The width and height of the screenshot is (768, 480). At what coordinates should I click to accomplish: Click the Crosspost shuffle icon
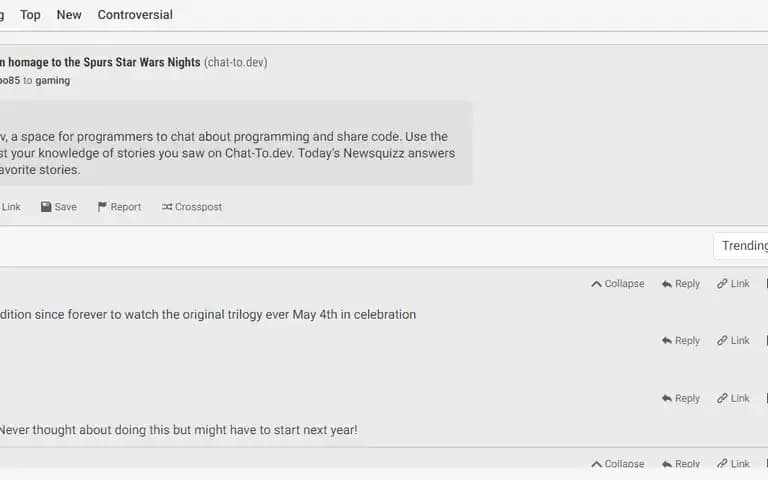[167, 207]
